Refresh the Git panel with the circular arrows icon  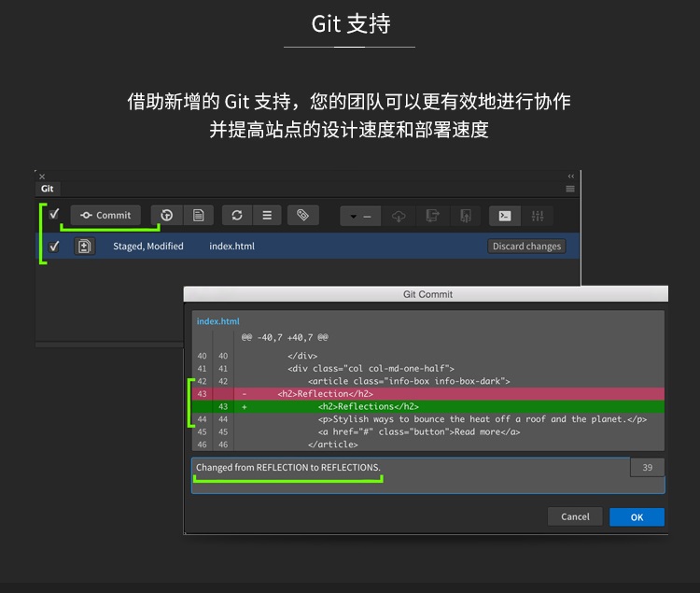237,215
